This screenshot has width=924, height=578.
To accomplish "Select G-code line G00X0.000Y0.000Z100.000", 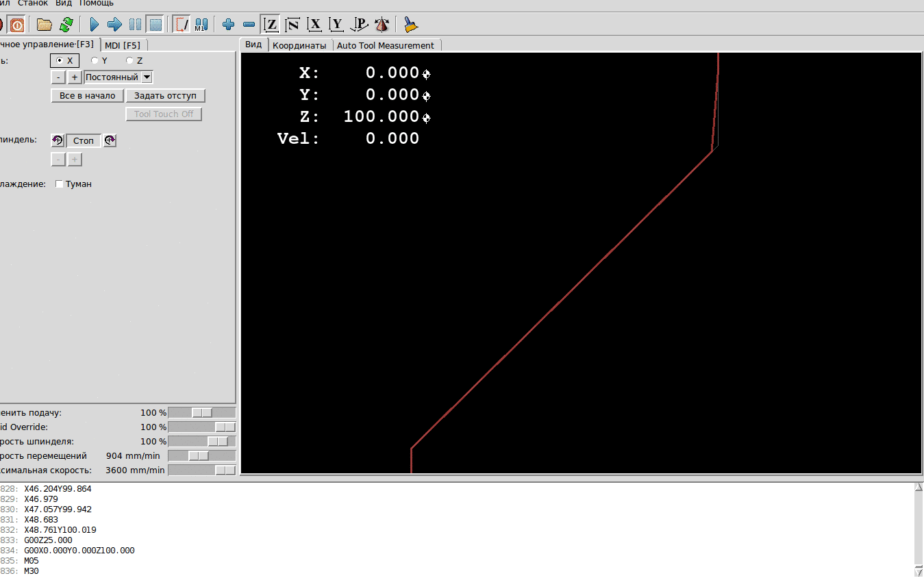I will (79, 551).
